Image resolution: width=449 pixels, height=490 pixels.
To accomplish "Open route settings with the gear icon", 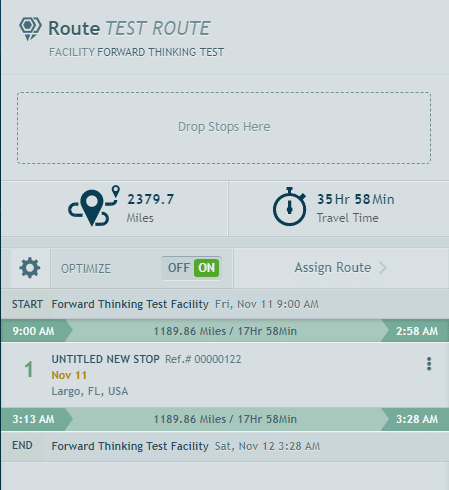I will point(30,268).
